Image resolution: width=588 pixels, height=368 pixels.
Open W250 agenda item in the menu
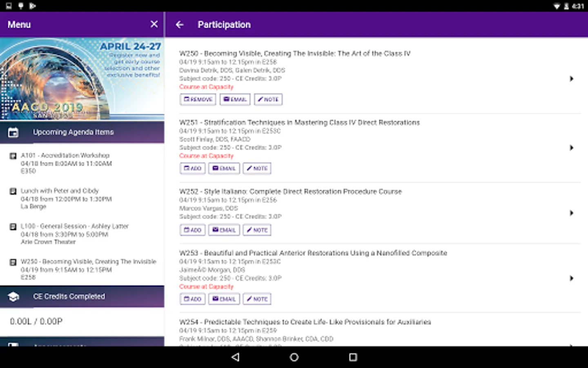coord(82,269)
